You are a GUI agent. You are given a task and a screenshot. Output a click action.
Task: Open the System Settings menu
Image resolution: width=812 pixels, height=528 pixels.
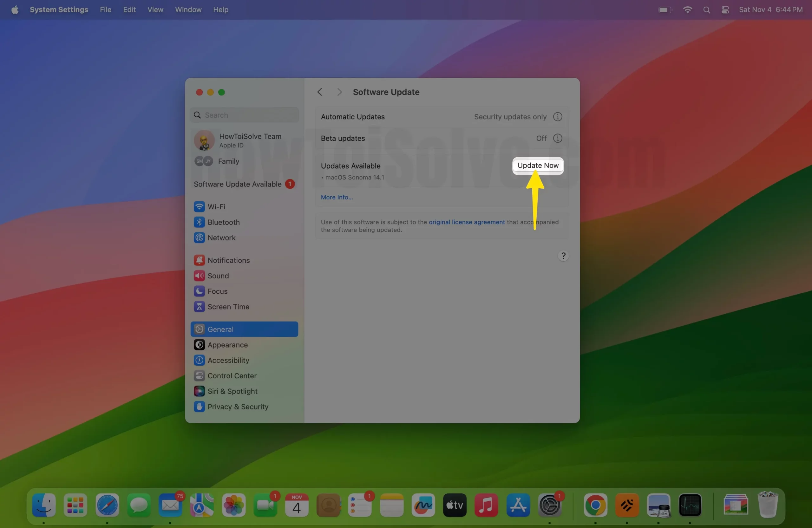pos(59,10)
